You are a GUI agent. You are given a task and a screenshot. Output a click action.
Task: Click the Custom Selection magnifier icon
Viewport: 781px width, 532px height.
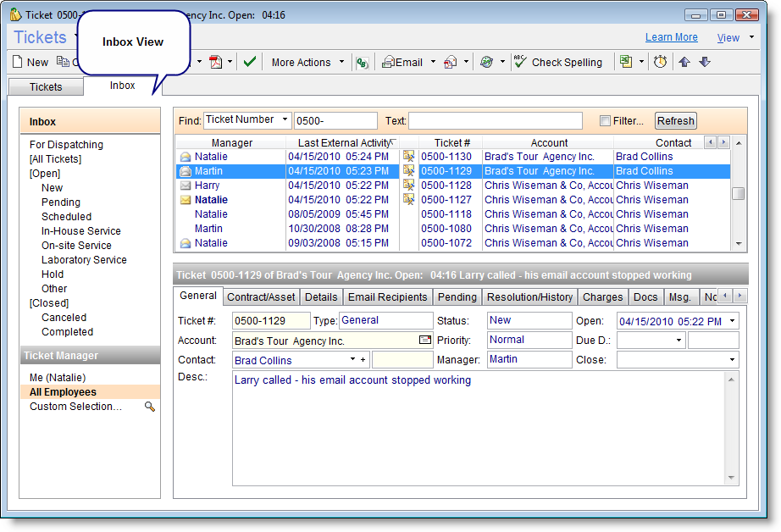150,407
